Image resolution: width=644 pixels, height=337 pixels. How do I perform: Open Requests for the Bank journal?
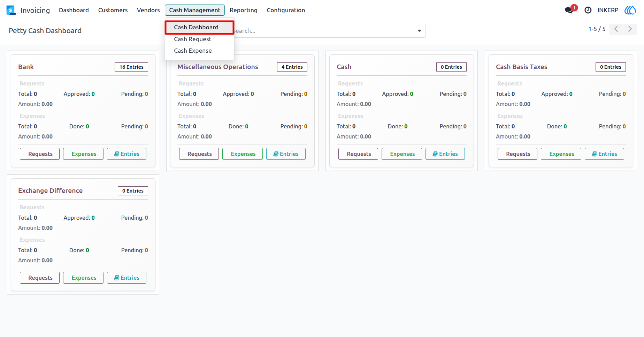tap(40, 154)
